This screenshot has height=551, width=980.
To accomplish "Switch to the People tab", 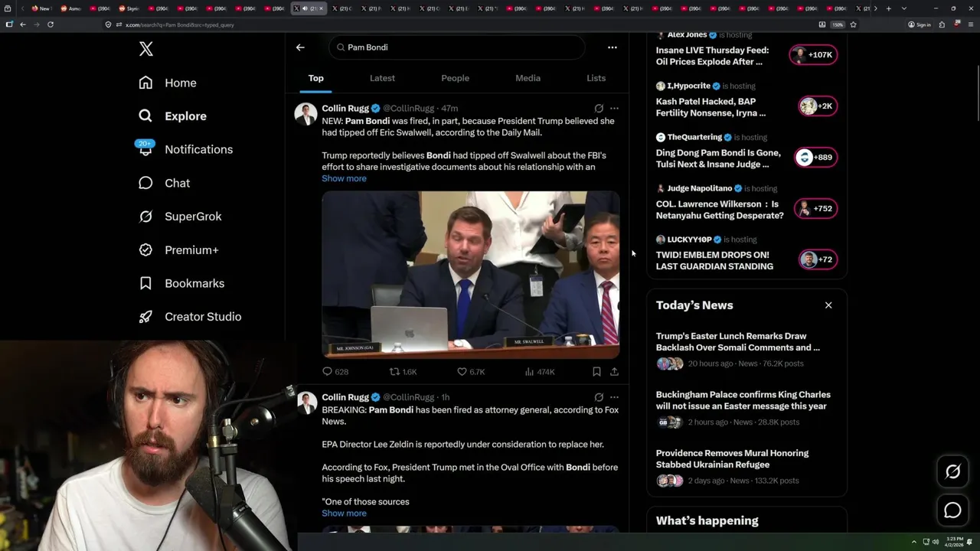I will [x=455, y=78].
